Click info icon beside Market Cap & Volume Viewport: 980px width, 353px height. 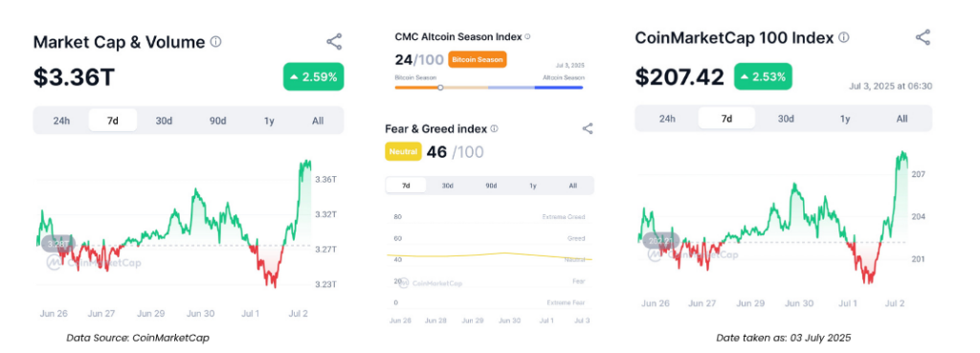coord(215,42)
